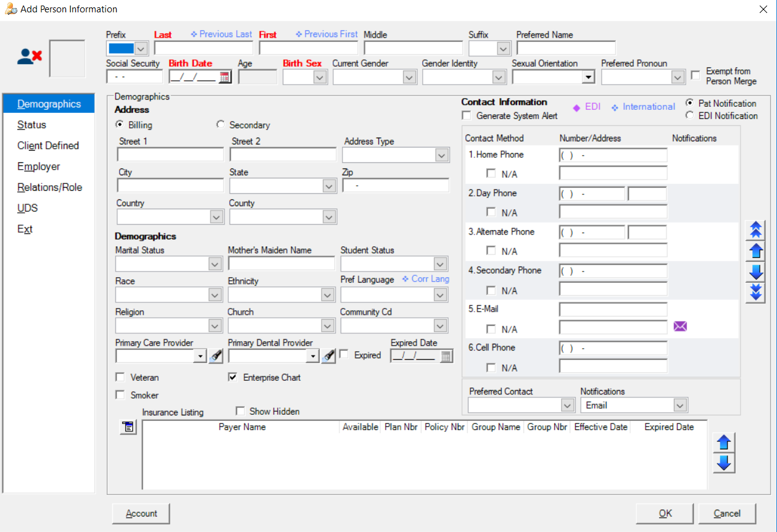Click the purple E-Mail envelope icon
This screenshot has width=777, height=532.
pyautogui.click(x=680, y=326)
